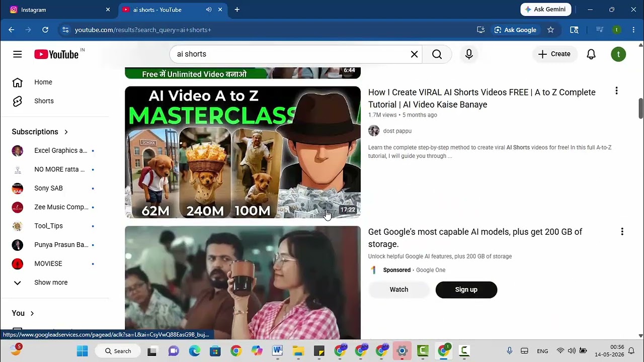Open Word from the taskbar
The width and height of the screenshot is (644, 362).
pyautogui.click(x=277, y=351)
